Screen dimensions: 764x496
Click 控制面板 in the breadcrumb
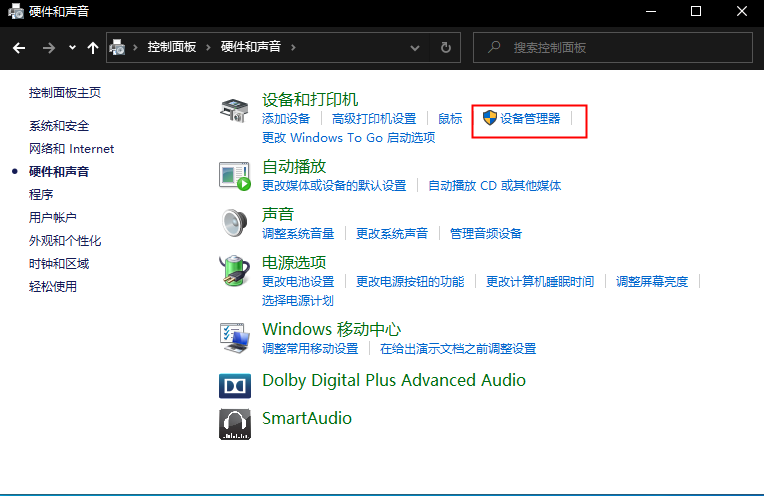click(172, 47)
